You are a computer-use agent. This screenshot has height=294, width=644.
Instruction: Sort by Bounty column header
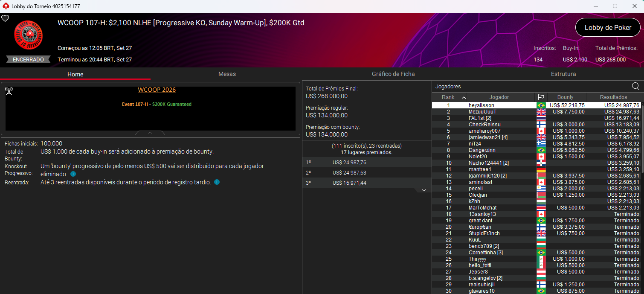(x=566, y=97)
